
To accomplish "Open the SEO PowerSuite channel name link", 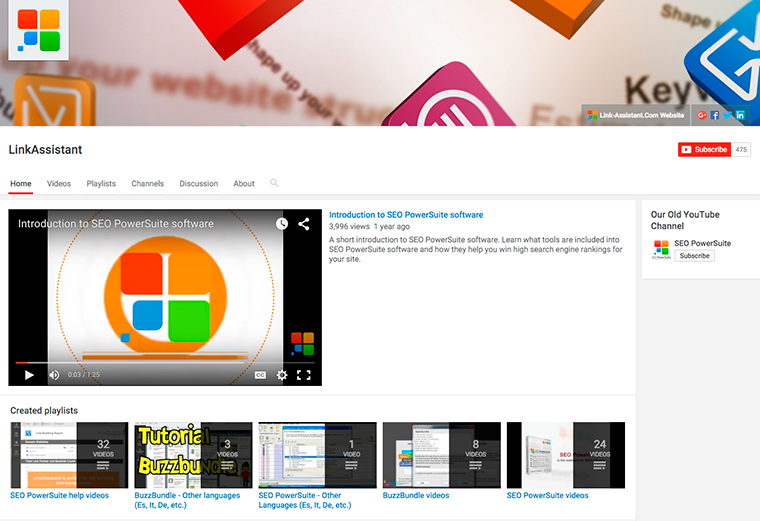I will coord(703,243).
